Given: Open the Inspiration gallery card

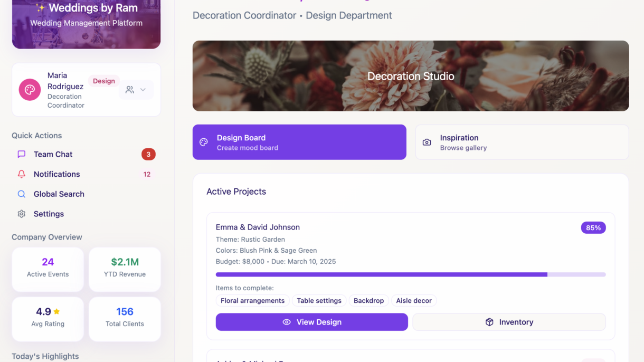Looking at the screenshot, I should (x=522, y=142).
